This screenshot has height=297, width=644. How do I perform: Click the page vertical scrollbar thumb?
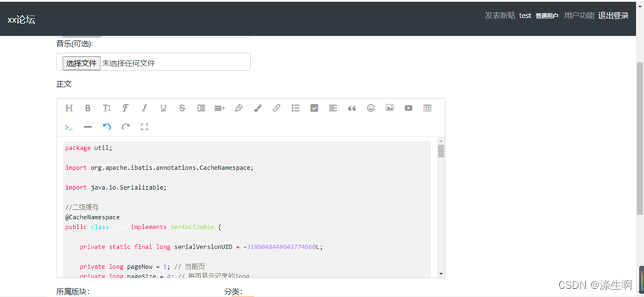pos(640,138)
